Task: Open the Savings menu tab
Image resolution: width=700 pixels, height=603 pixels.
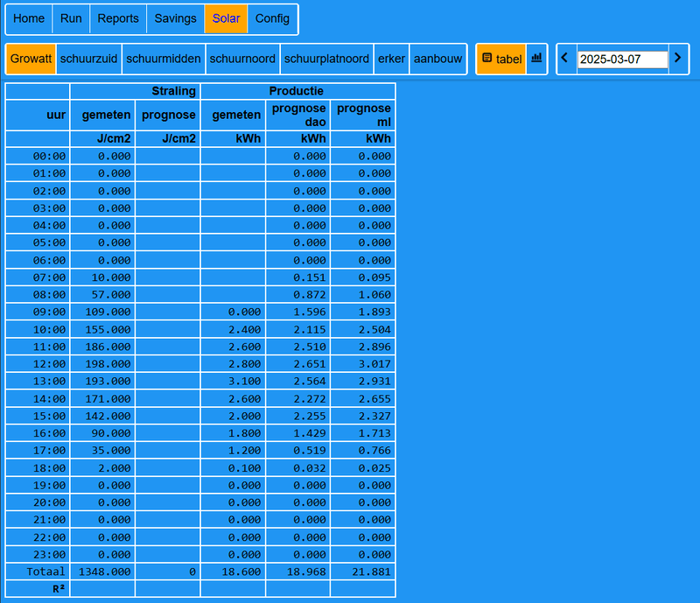Action: pos(176,18)
